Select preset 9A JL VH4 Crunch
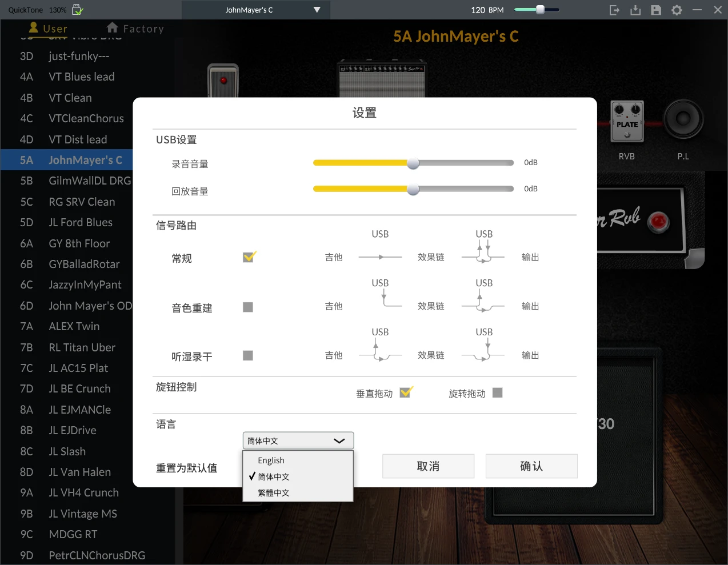 pos(87,492)
